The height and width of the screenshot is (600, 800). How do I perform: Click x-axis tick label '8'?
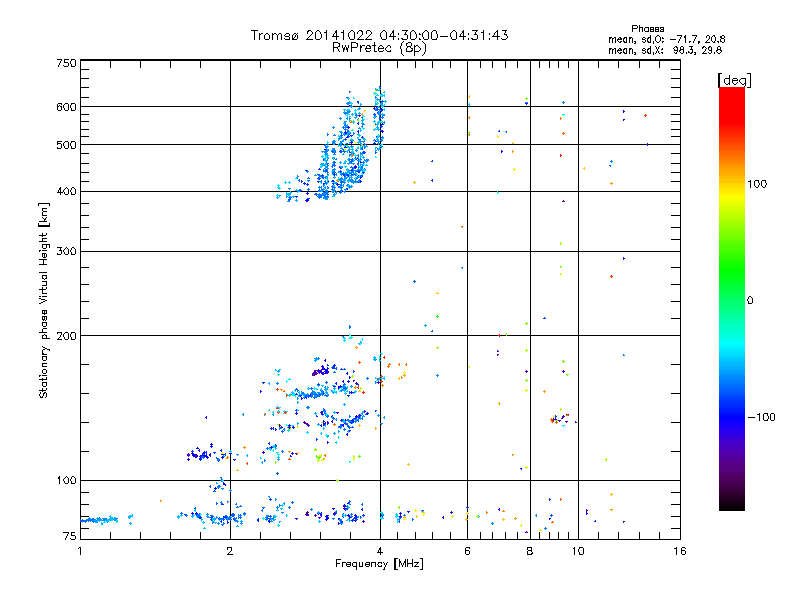coord(530,551)
